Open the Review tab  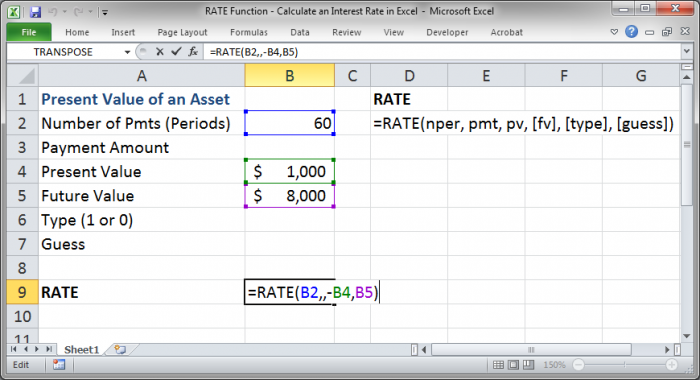pos(346,32)
